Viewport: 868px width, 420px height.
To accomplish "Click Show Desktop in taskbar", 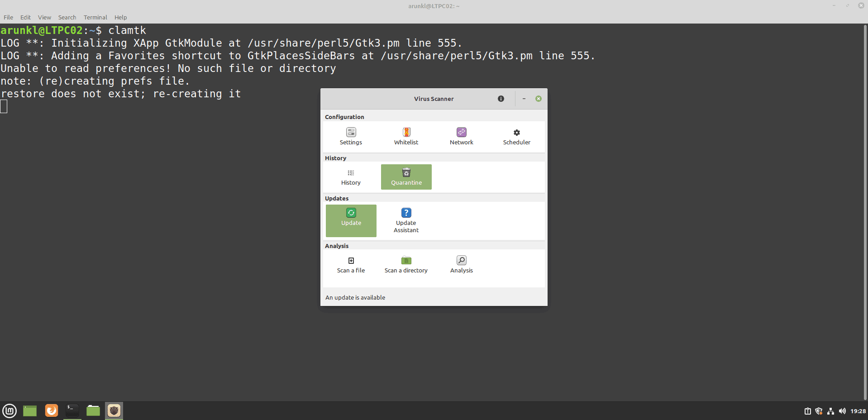I will 30,410.
